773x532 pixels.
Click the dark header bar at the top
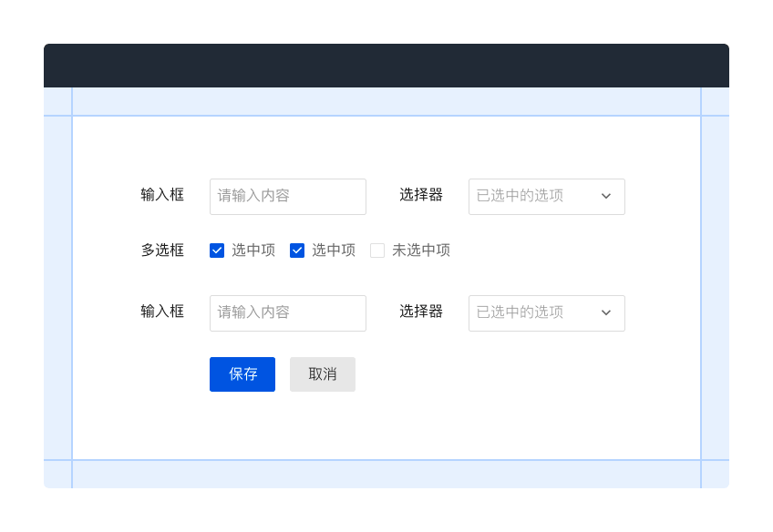pyautogui.click(x=386, y=66)
